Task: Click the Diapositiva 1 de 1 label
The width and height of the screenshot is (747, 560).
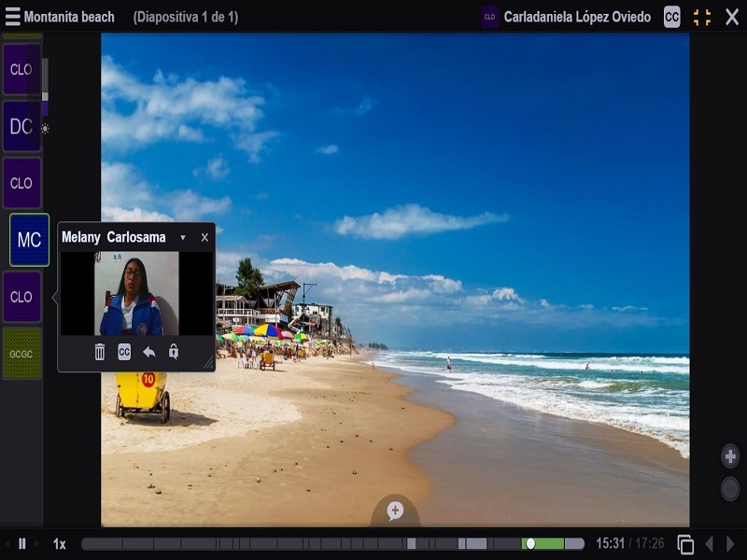Action: 185,17
